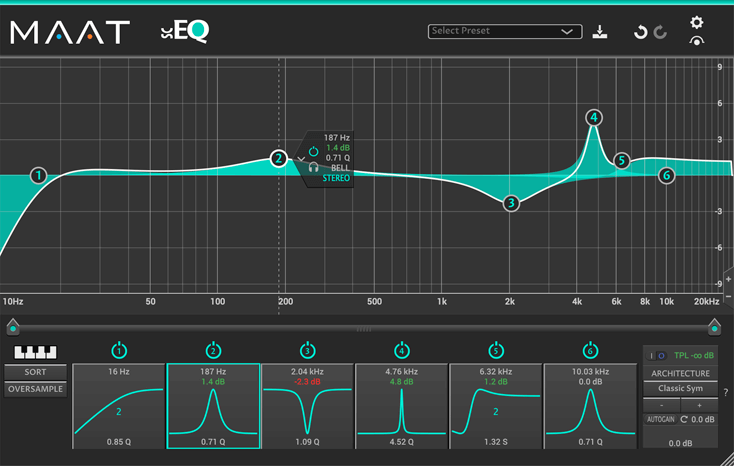Click the ARCHITECTURE button
734x466 pixels.
pos(681,373)
